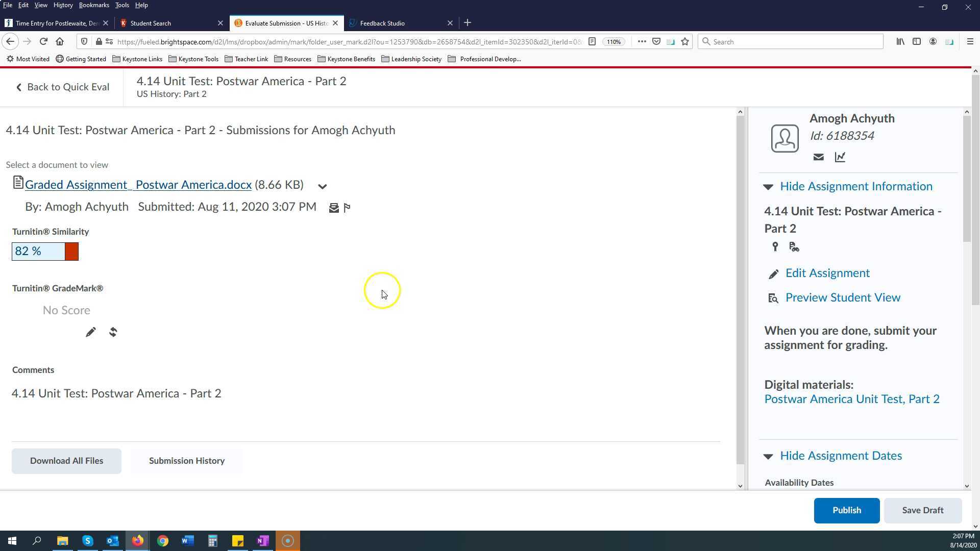Open the Bookmarks menu
This screenshot has width=980, height=551.
[94, 5]
